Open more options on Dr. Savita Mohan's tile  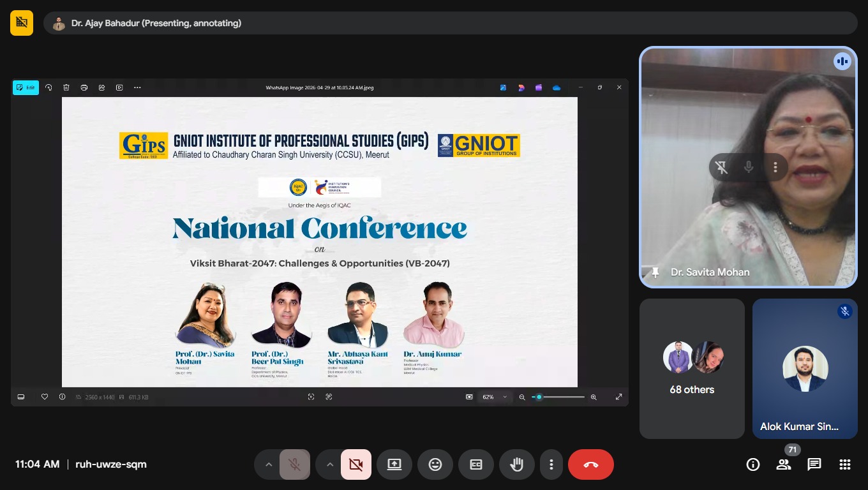[x=775, y=167]
